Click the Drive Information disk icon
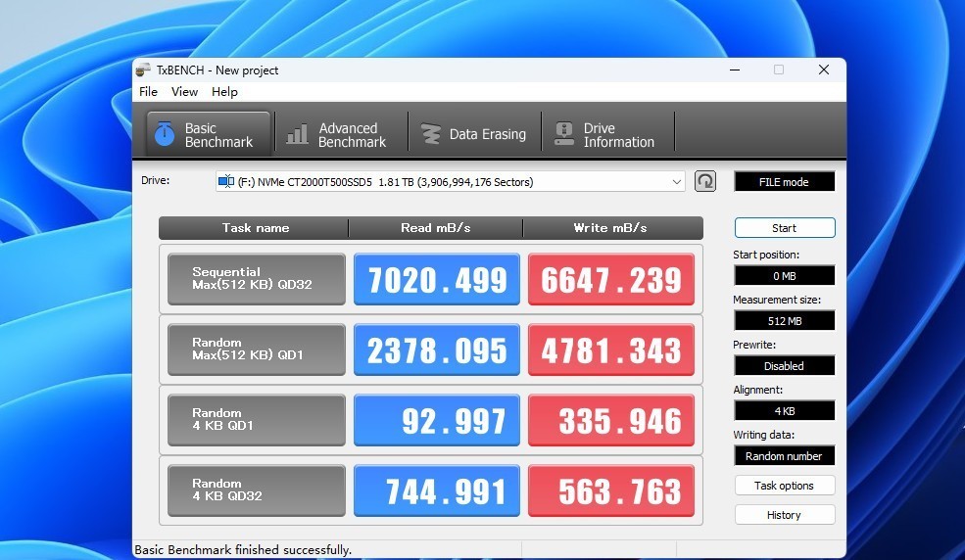The image size is (965, 560). (564, 134)
